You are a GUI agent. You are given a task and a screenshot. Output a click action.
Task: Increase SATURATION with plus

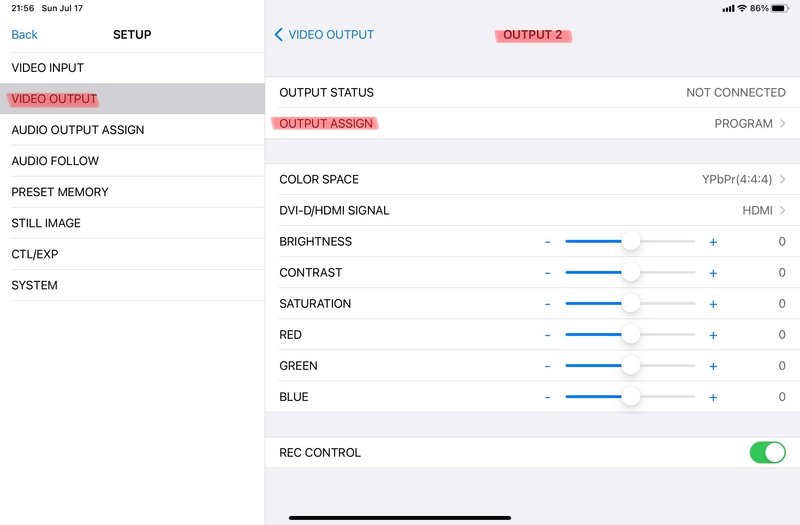(x=713, y=304)
